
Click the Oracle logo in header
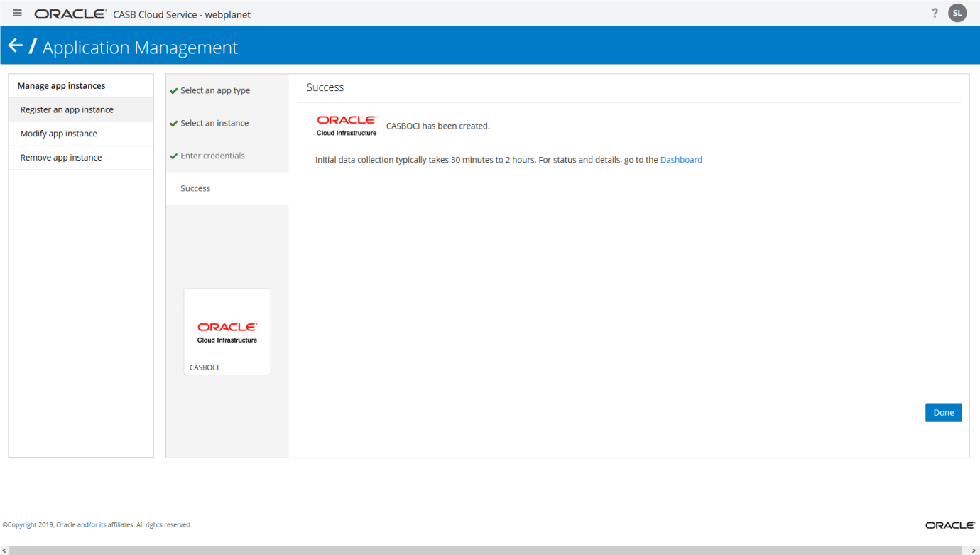(70, 14)
